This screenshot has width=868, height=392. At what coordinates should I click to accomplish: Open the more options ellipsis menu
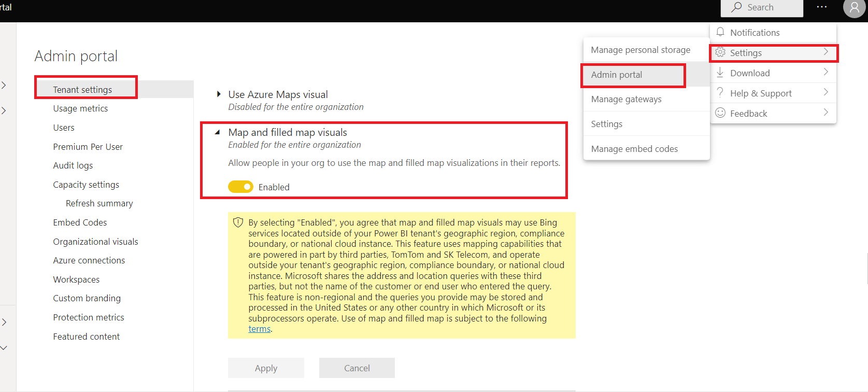822,7
